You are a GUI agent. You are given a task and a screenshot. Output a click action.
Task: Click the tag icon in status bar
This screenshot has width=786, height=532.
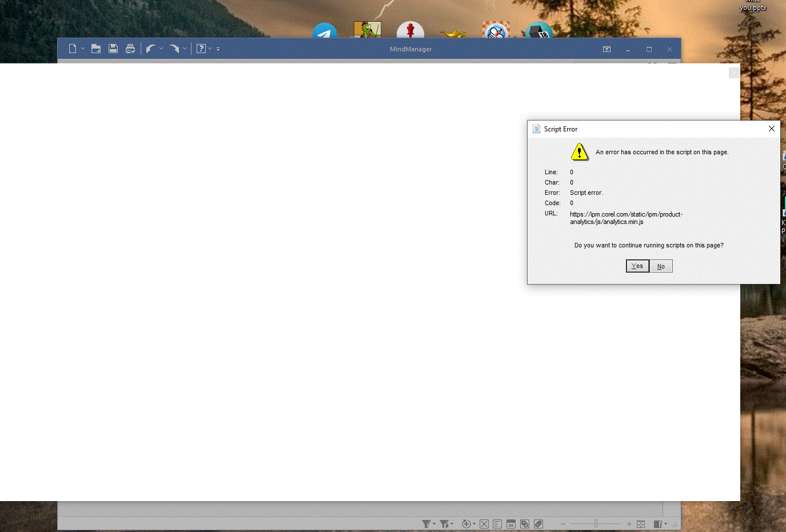pyautogui.click(x=538, y=524)
